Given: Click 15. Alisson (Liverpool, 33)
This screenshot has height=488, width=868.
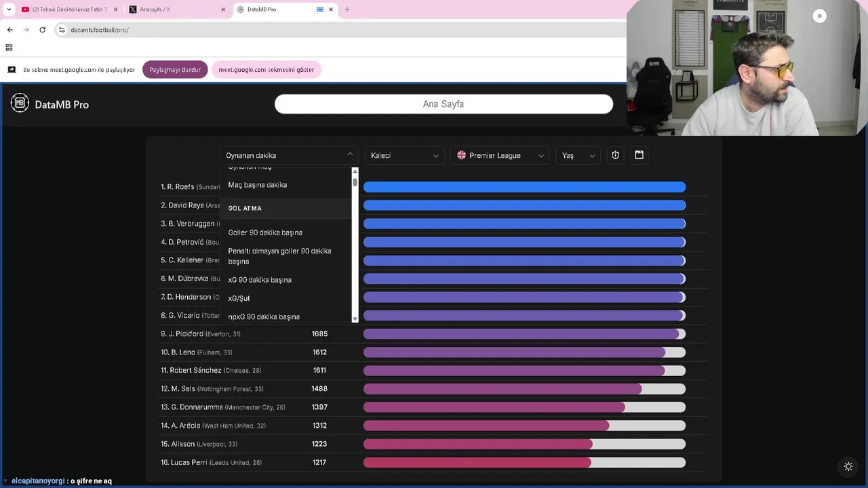Looking at the screenshot, I should tap(199, 444).
